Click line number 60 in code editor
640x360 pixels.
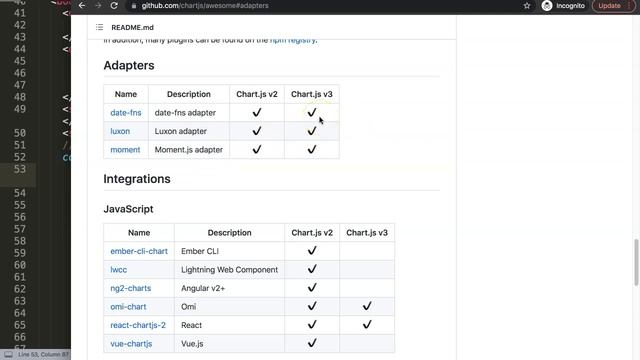pos(20,265)
